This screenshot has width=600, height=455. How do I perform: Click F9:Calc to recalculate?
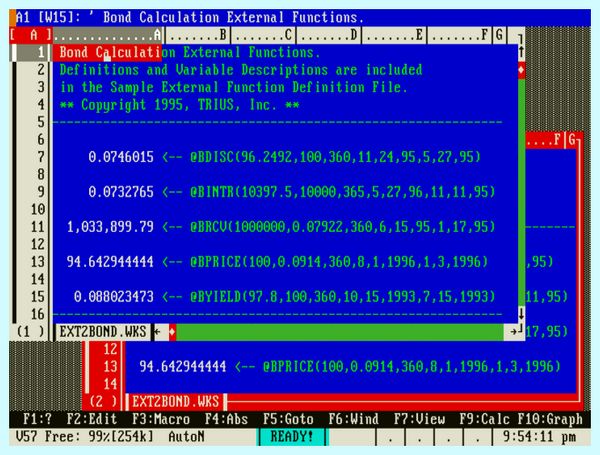click(485, 419)
